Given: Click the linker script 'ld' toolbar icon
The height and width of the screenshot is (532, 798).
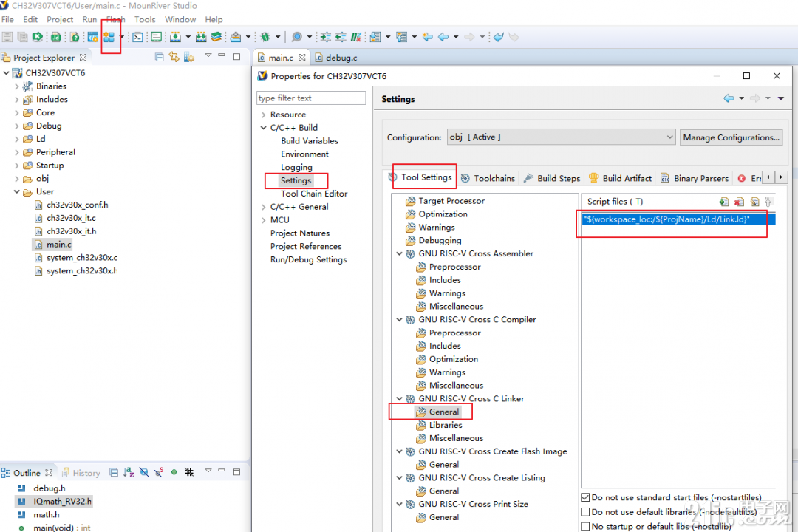Looking at the screenshot, I should pos(56,37).
